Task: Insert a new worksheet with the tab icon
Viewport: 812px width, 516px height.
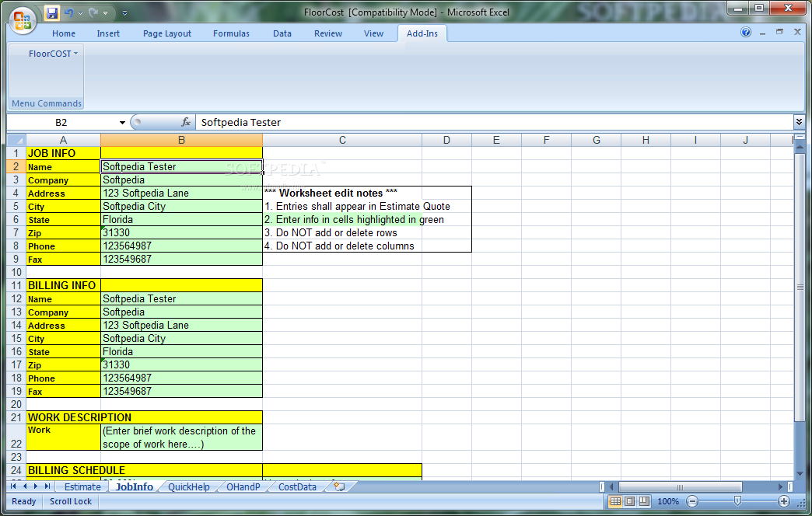Action: click(340, 486)
